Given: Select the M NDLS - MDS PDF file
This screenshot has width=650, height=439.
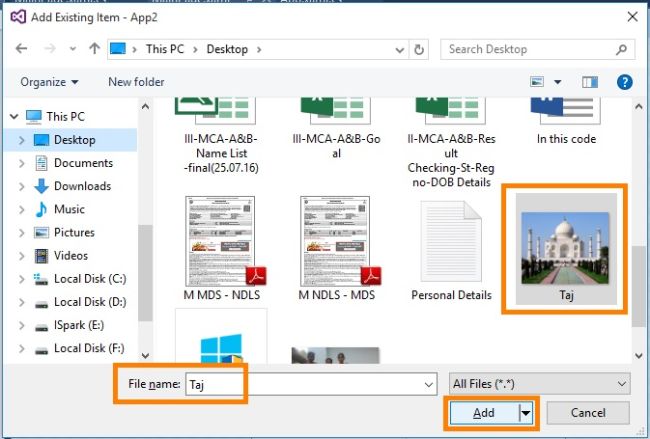Looking at the screenshot, I should [337, 248].
